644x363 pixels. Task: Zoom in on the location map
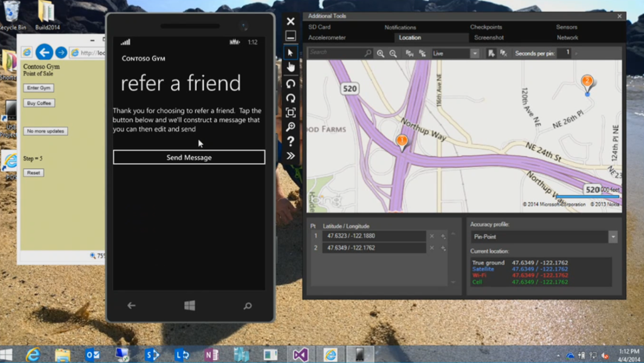(x=380, y=53)
